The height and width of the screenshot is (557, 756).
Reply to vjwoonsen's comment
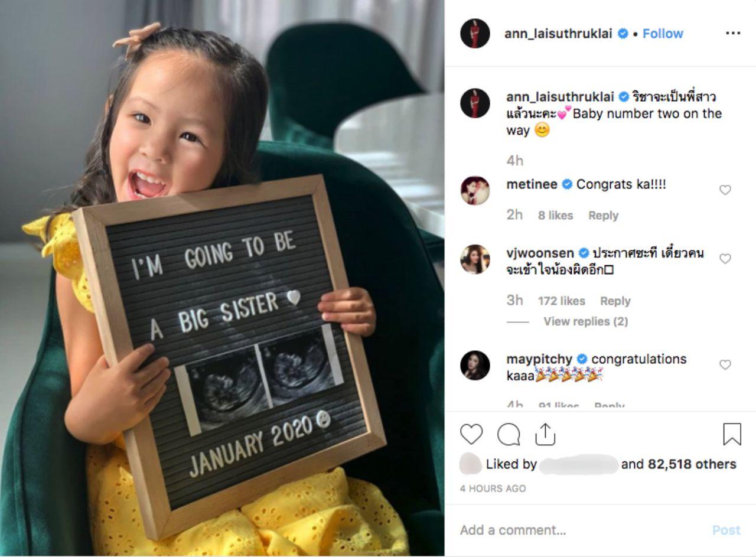(615, 301)
